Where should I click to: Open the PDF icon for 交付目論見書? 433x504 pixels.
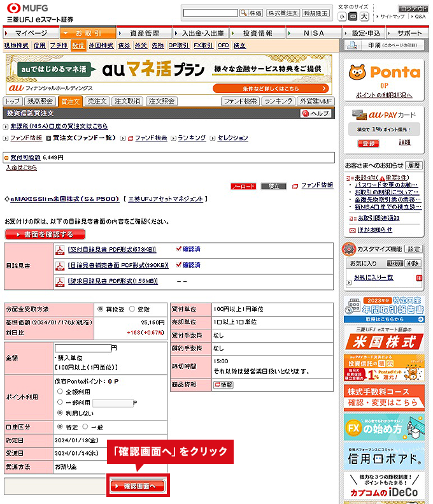[60, 250]
